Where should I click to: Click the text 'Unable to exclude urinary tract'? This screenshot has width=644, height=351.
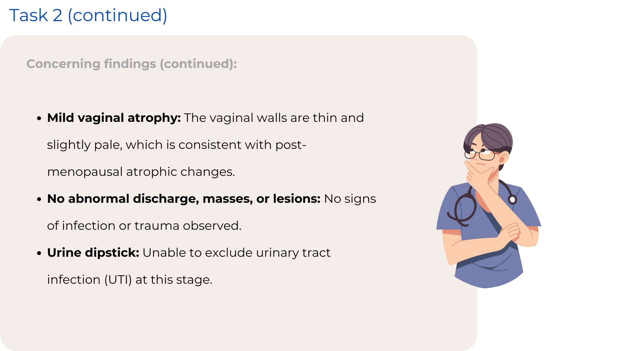[236, 253]
